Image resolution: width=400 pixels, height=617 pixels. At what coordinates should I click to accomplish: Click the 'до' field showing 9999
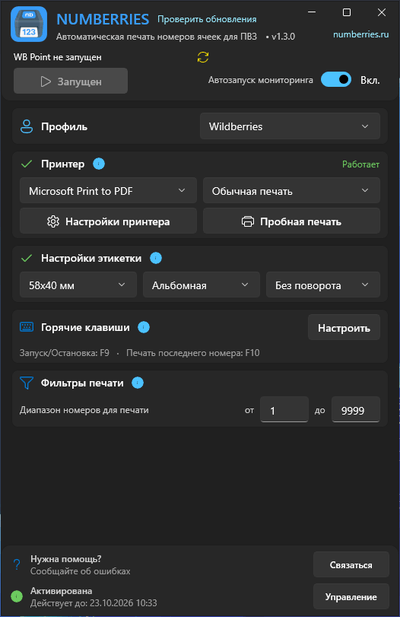(356, 410)
